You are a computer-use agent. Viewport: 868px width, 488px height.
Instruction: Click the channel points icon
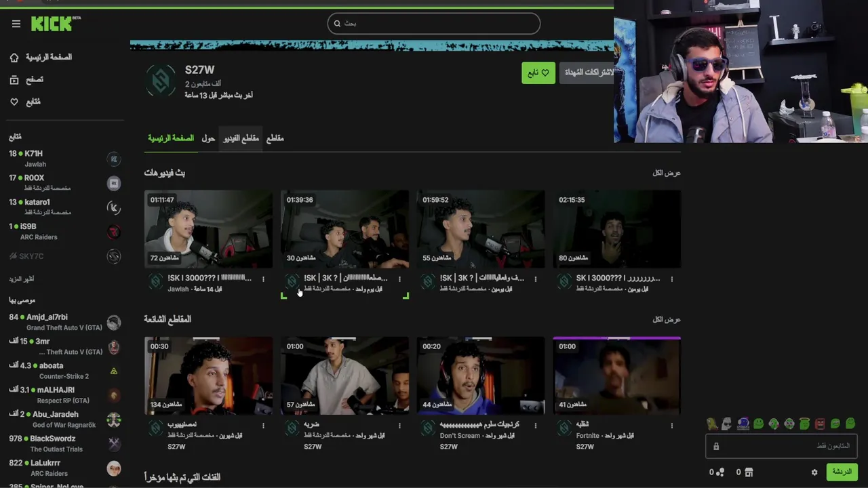[720, 472]
